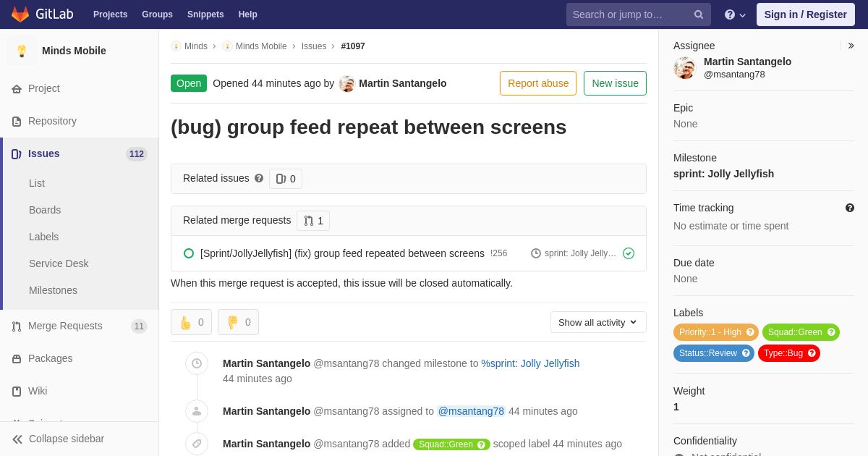Give a thumbs down reaction
The width and height of the screenshot is (868, 456).
coord(238,322)
